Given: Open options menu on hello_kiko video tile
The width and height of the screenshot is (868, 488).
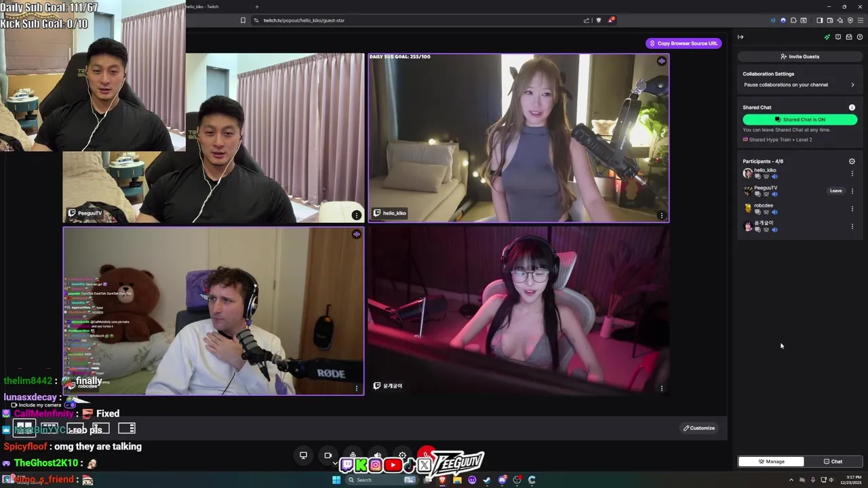Looking at the screenshot, I should point(662,216).
